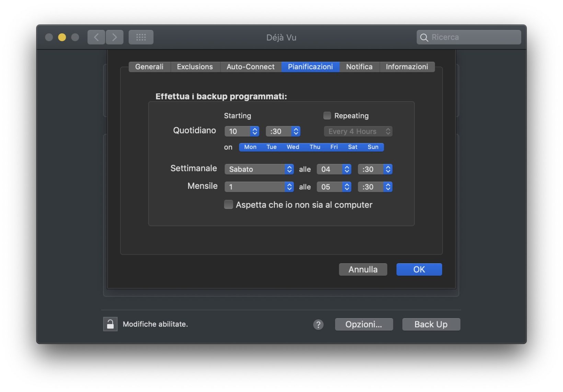Open help with the question mark button
The width and height of the screenshot is (563, 392).
[318, 324]
